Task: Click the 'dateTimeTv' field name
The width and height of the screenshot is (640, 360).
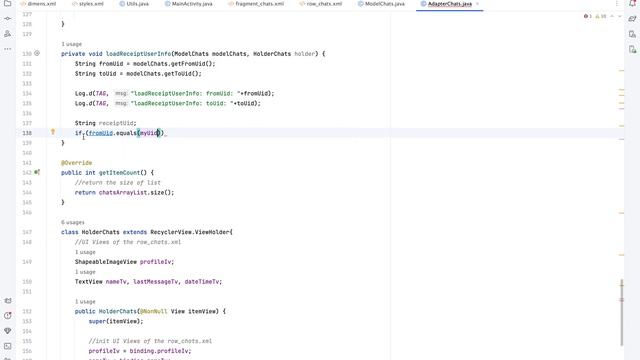Action: pos(202,282)
